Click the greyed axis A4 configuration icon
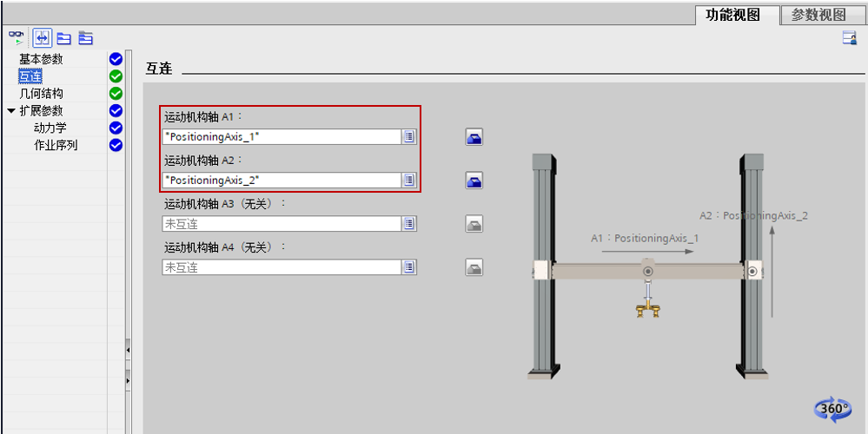 point(474,267)
